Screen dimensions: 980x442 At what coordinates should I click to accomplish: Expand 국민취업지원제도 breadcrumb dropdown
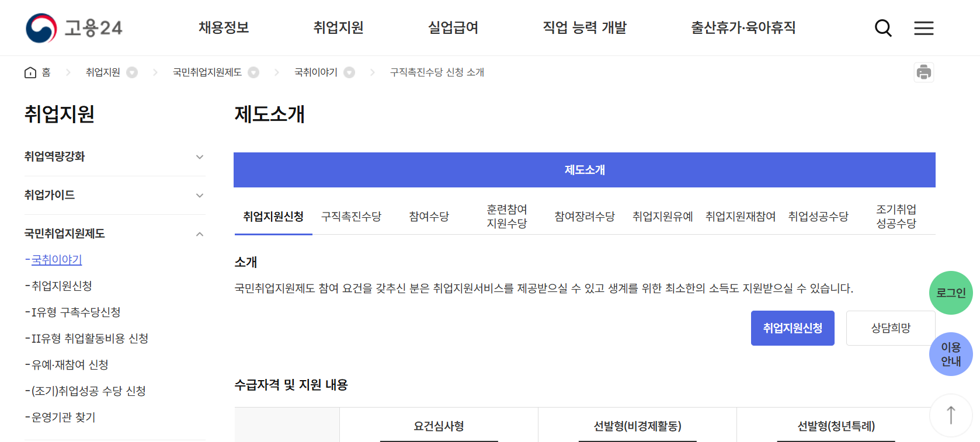click(x=253, y=72)
